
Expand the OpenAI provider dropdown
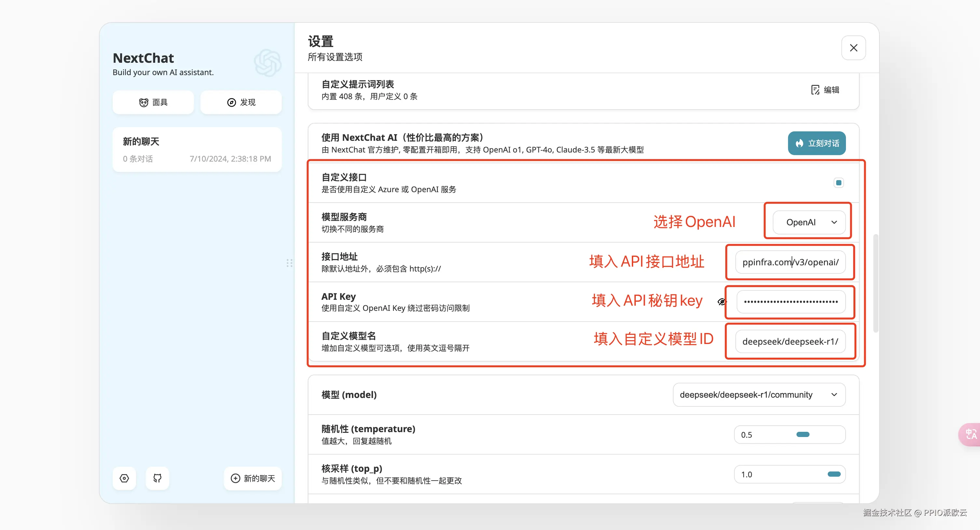click(x=809, y=222)
